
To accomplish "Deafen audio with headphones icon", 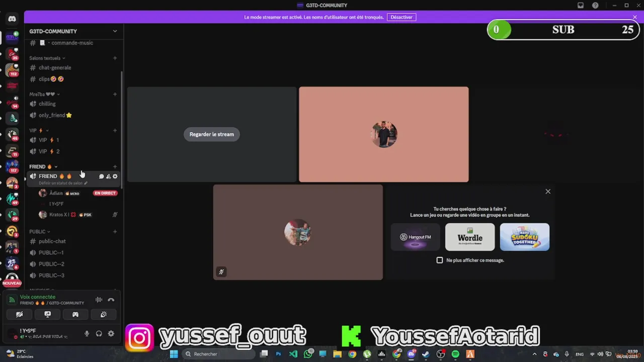I will pyautogui.click(x=99, y=333).
